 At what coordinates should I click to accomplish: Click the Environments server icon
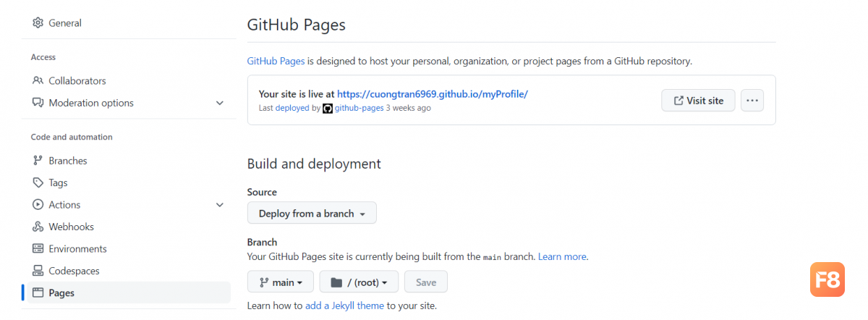tap(38, 249)
